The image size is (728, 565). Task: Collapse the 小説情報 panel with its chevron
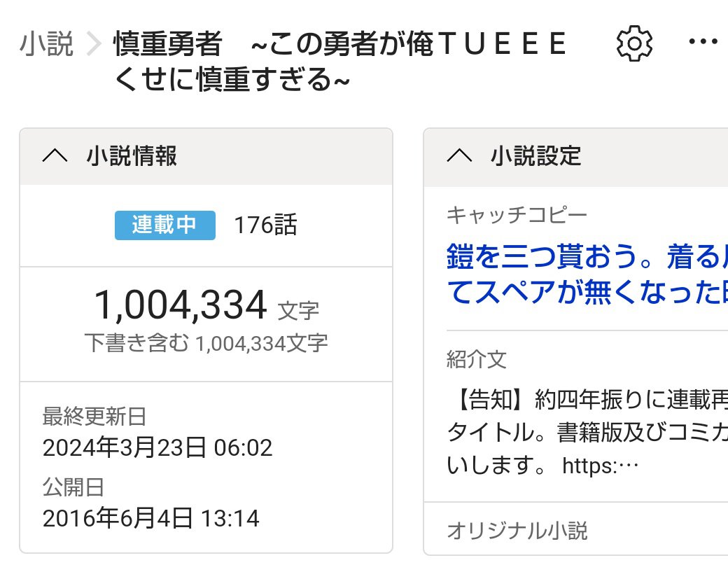pos(55,156)
